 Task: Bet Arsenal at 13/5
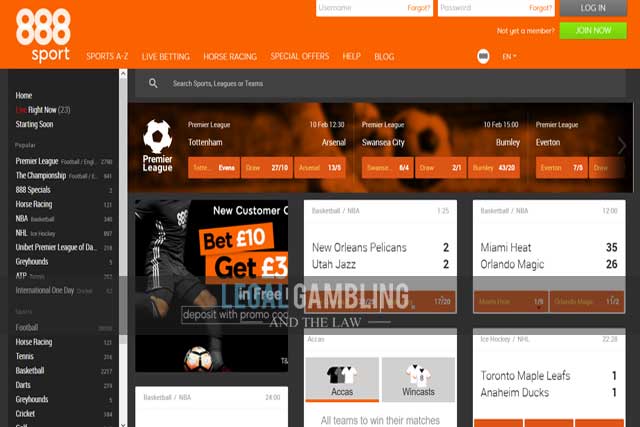(320, 168)
